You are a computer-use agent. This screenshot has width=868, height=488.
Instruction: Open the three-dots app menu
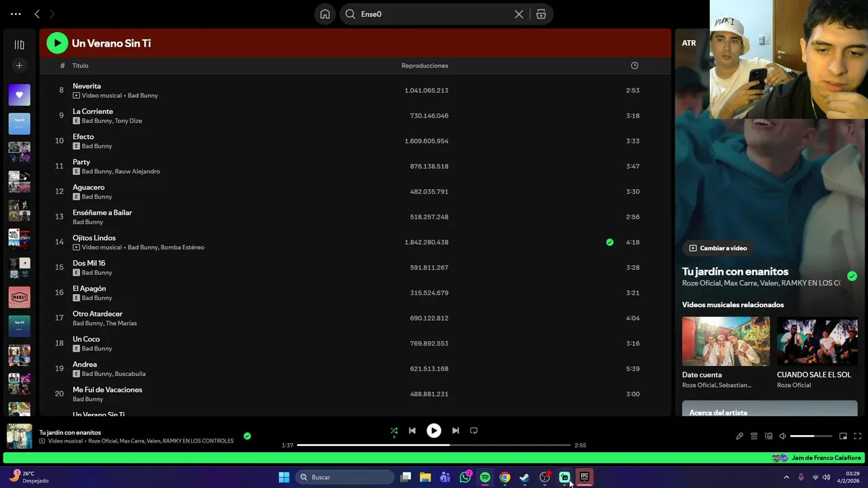point(16,14)
